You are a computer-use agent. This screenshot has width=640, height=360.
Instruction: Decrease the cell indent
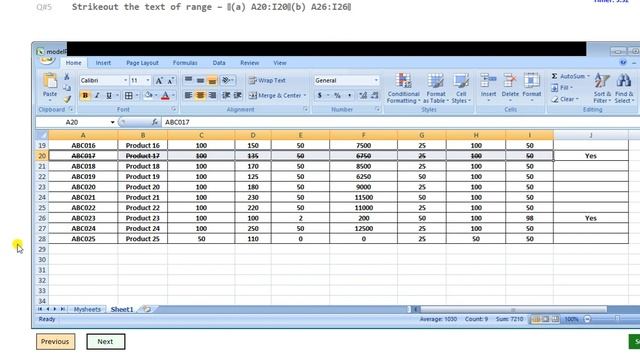click(226, 96)
